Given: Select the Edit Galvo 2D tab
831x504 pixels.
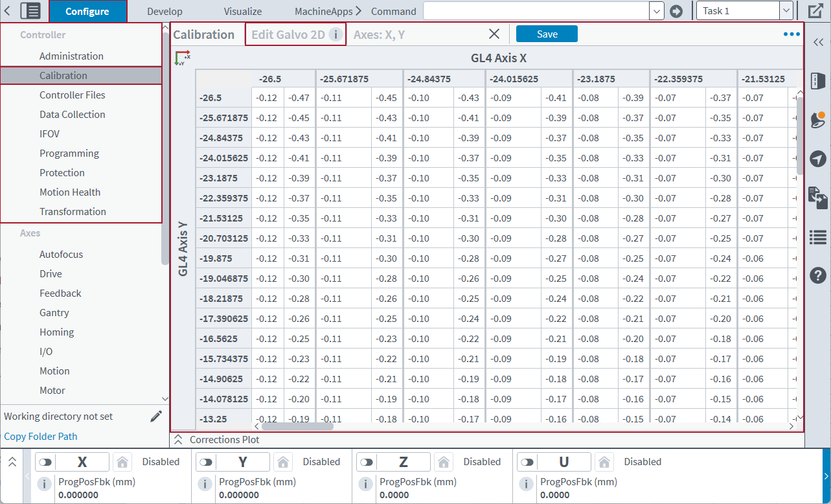Looking at the screenshot, I should point(290,34).
